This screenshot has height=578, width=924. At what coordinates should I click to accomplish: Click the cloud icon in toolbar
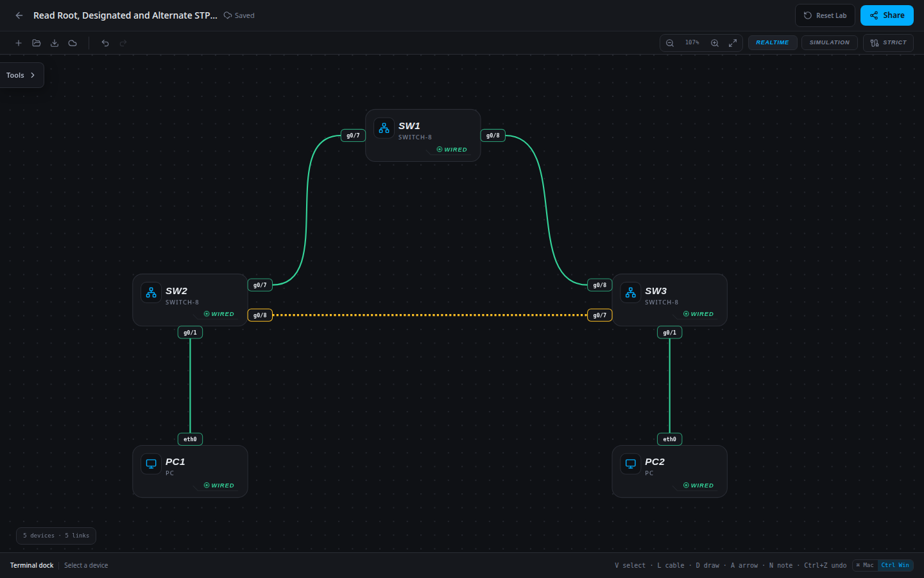click(73, 43)
